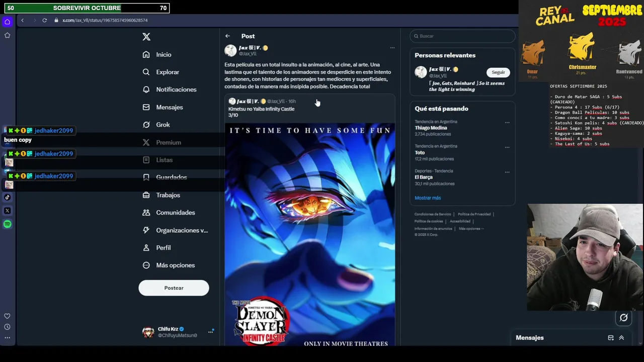
Task: Open Chifu Krz account menu dots
Action: click(x=211, y=332)
